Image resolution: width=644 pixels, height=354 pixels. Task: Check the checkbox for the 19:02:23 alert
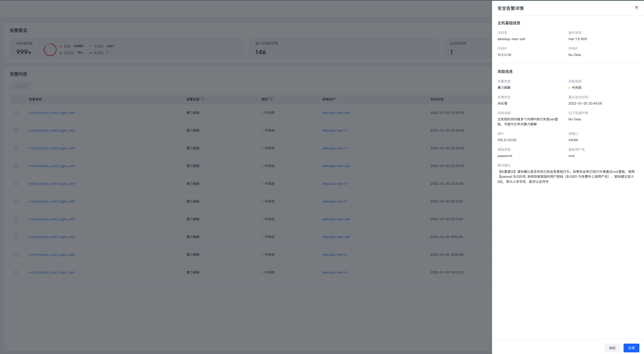[x=16, y=272]
